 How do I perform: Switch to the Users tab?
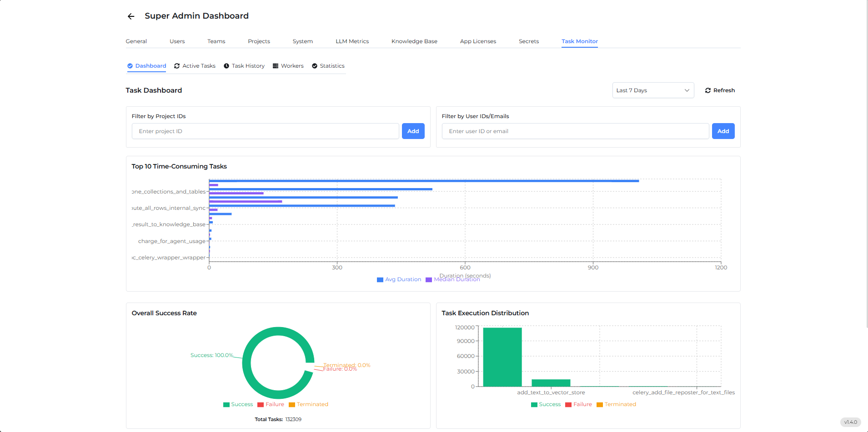177,41
